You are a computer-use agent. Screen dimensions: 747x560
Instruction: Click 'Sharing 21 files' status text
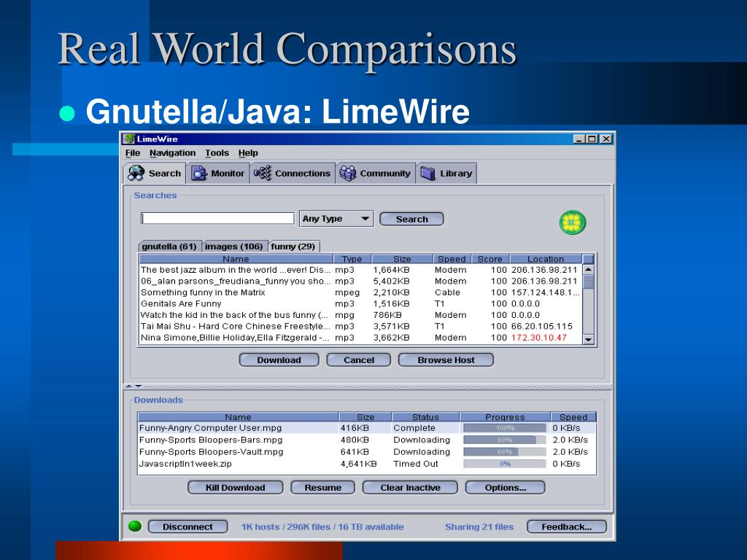479,526
